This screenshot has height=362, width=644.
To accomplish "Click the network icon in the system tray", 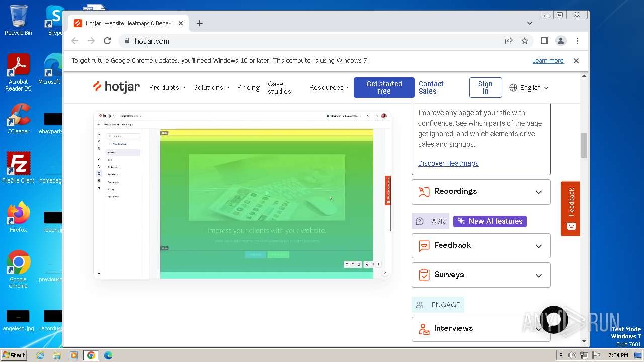I will coord(584,355).
